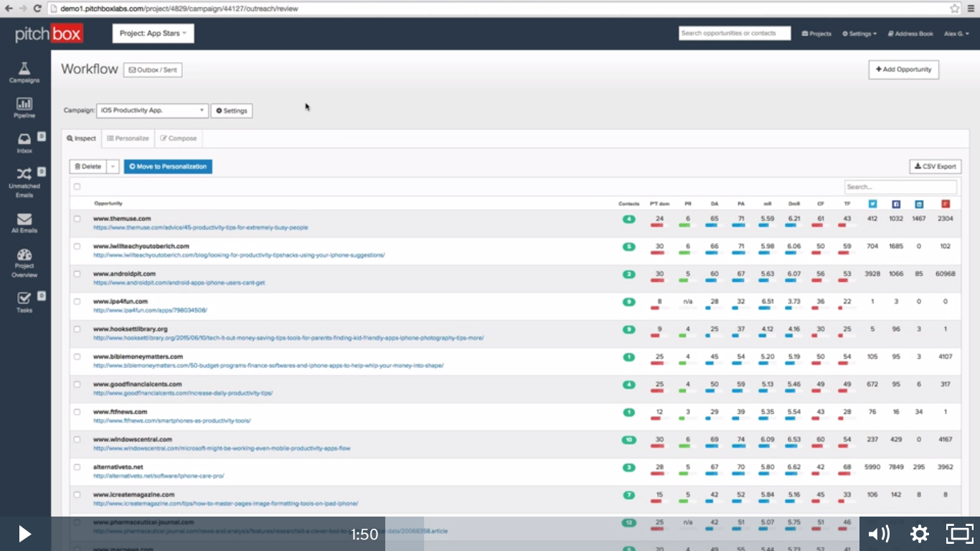
Task: Toggle the select-all opportunities checkbox
Action: (77, 187)
